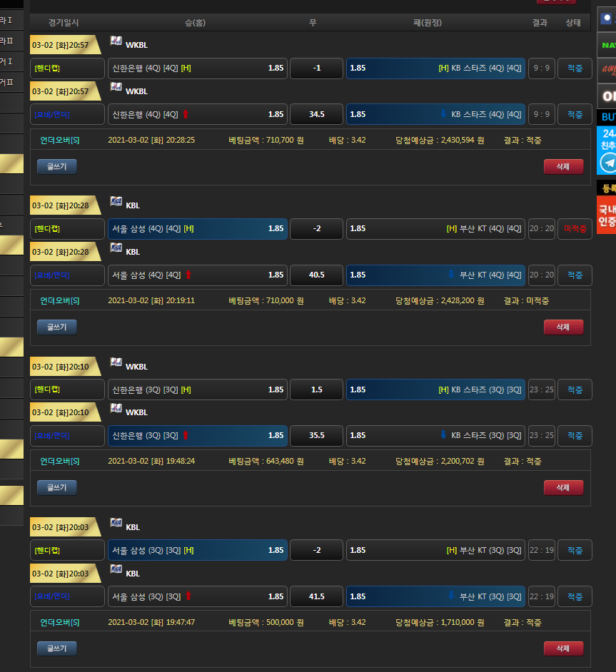Viewport: 616px width, 672px height.
Task: Click WKBL flag icon above 35.5 over/under row
Action: point(116,409)
